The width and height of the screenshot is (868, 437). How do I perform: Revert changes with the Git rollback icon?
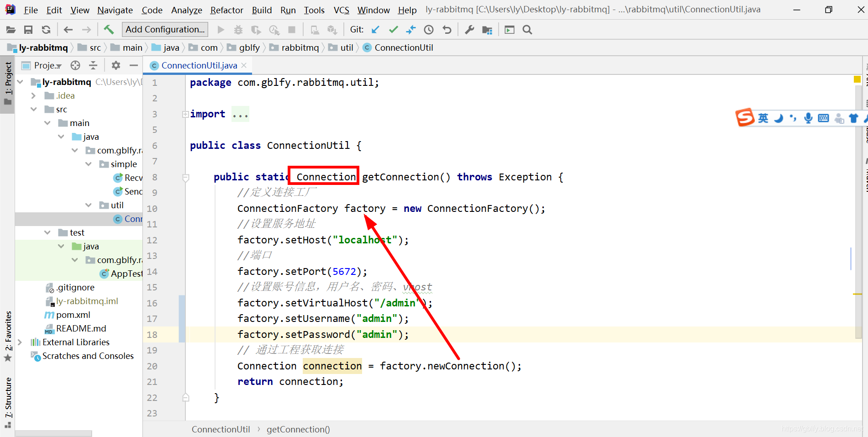(447, 30)
